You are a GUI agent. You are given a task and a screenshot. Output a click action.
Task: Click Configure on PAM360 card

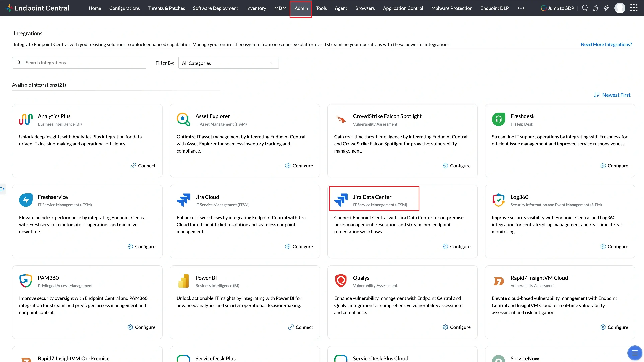point(142,327)
